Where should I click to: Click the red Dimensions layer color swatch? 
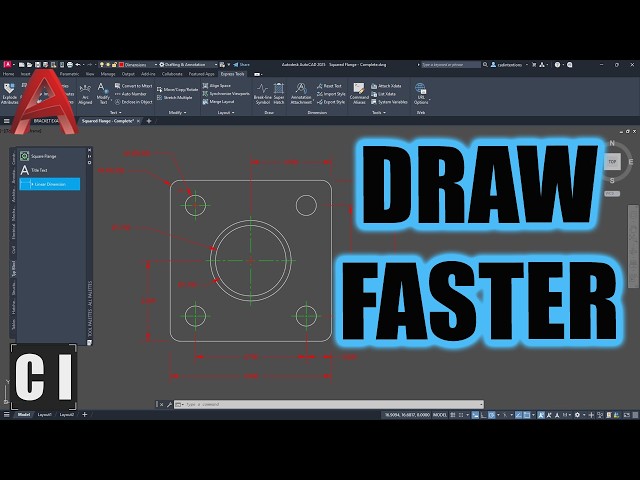pyautogui.click(x=121, y=64)
